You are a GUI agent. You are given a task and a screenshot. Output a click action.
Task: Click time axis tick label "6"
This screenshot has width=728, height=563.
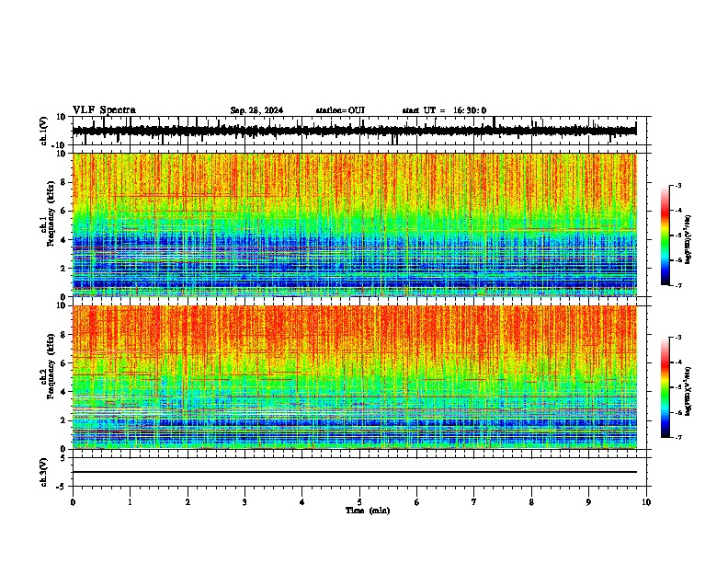click(x=417, y=502)
